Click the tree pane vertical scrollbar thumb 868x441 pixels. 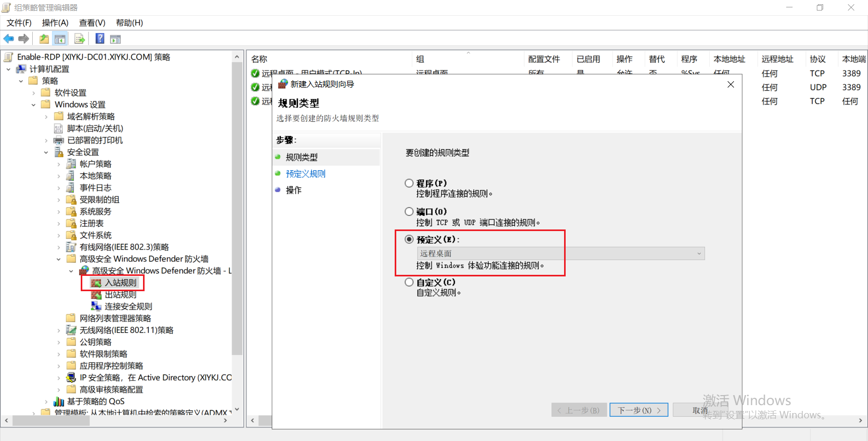pyautogui.click(x=237, y=209)
